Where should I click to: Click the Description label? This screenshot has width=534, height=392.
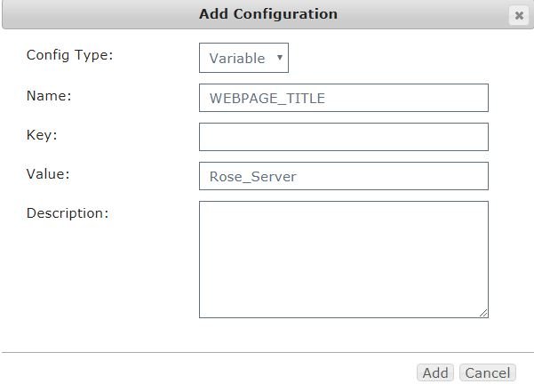click(x=68, y=213)
